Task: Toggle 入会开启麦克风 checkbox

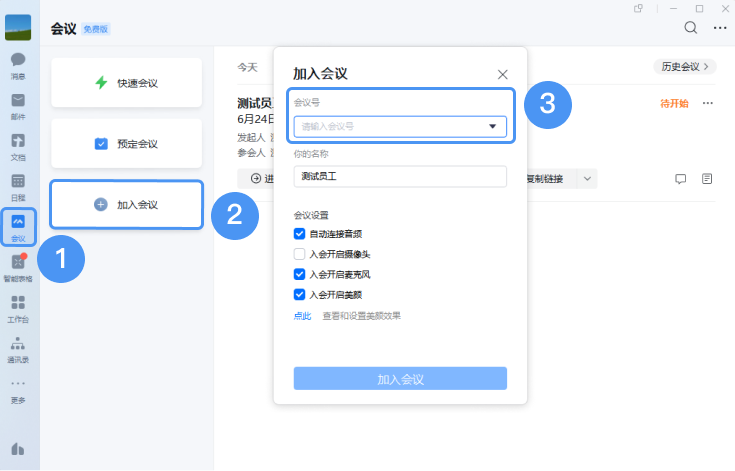Action: click(x=299, y=274)
